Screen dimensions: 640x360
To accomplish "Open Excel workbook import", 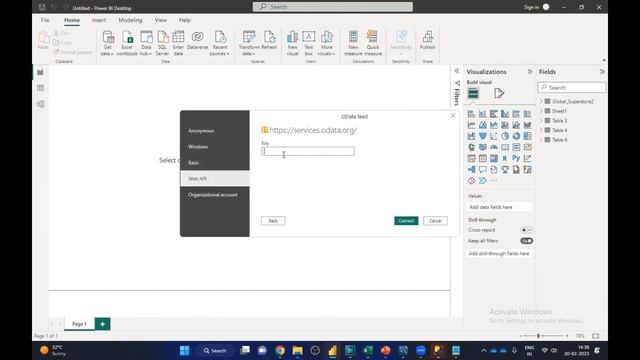I will click(127, 43).
